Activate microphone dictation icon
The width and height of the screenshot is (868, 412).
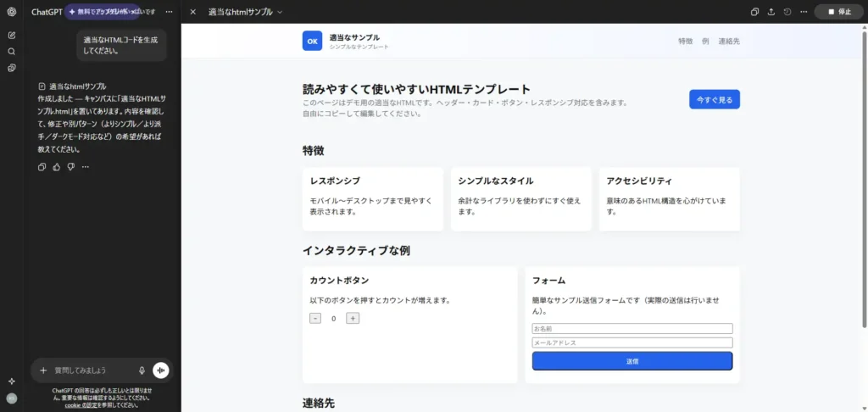142,370
